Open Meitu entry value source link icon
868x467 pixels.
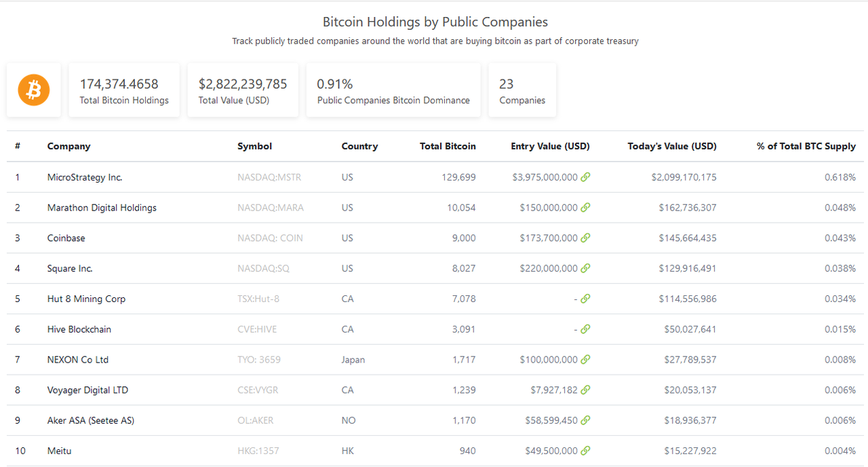pos(585,451)
